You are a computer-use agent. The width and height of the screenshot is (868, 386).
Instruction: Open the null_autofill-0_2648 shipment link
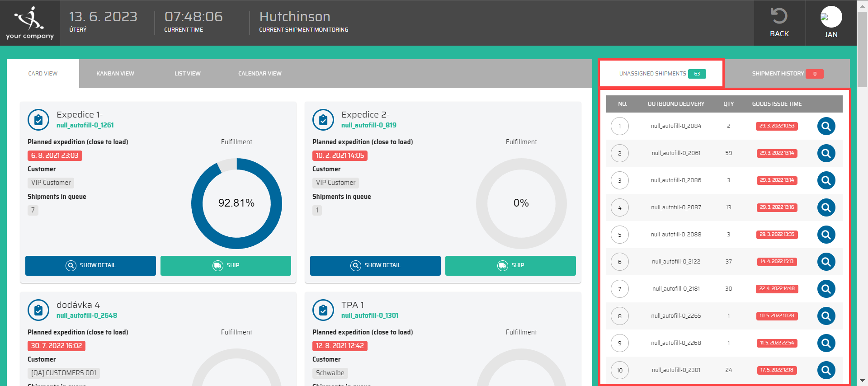coord(86,315)
